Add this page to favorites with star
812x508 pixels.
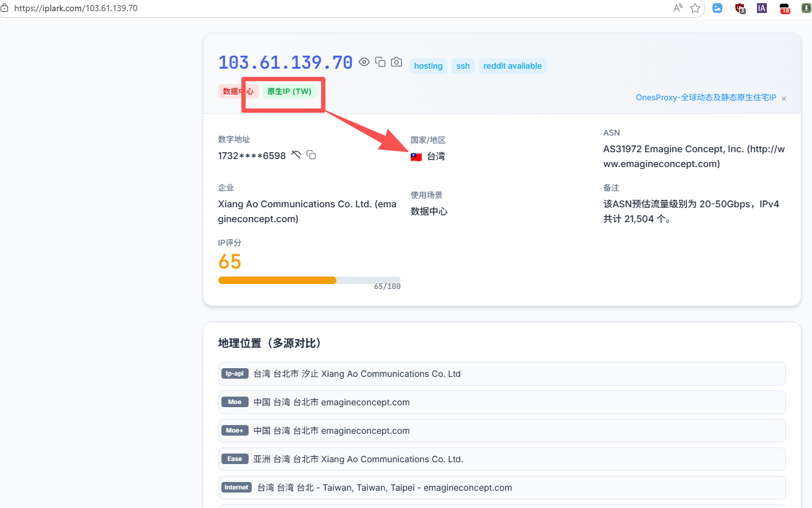click(695, 8)
